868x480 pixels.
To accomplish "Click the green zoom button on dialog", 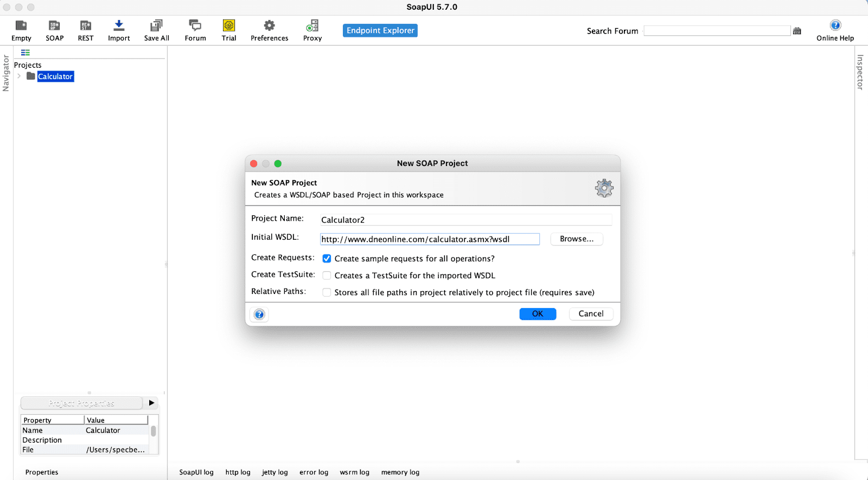I will [278, 163].
